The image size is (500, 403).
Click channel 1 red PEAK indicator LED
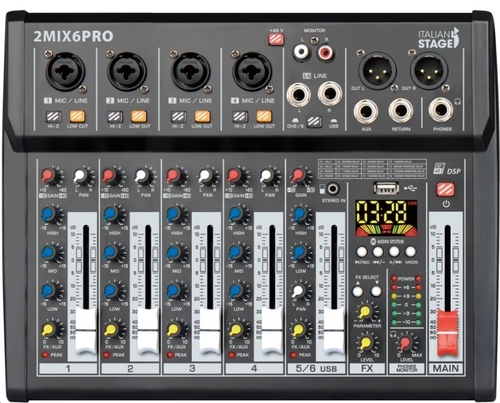tap(45, 355)
